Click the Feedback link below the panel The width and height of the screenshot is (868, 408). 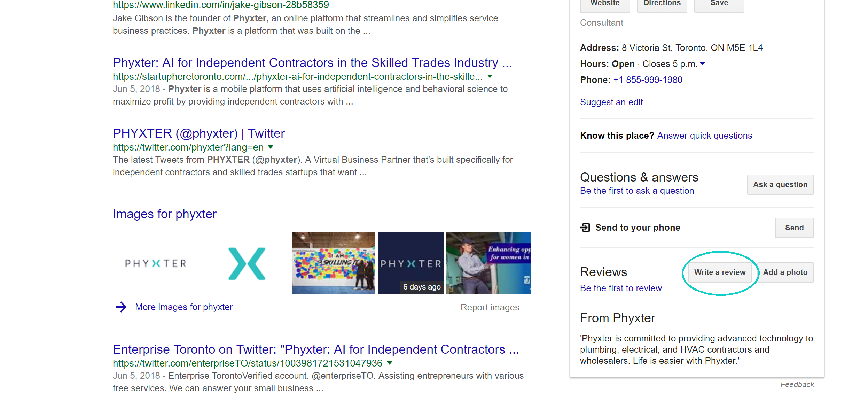tap(797, 384)
